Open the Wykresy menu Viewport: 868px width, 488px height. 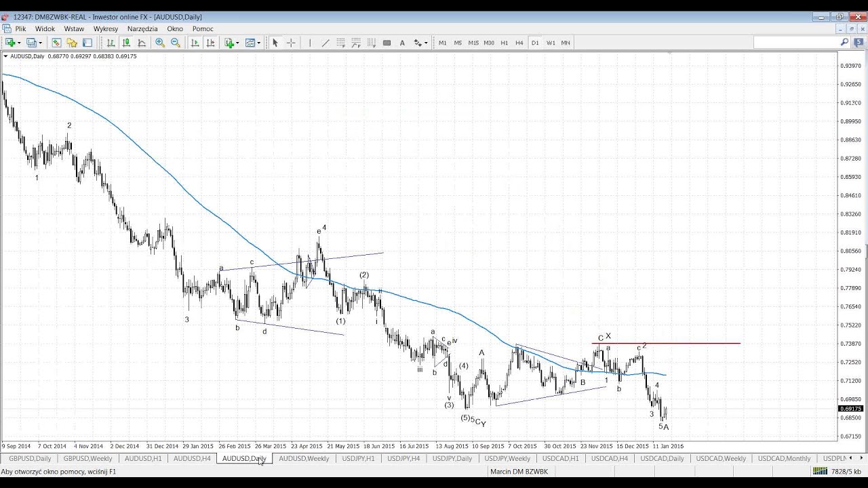click(106, 29)
